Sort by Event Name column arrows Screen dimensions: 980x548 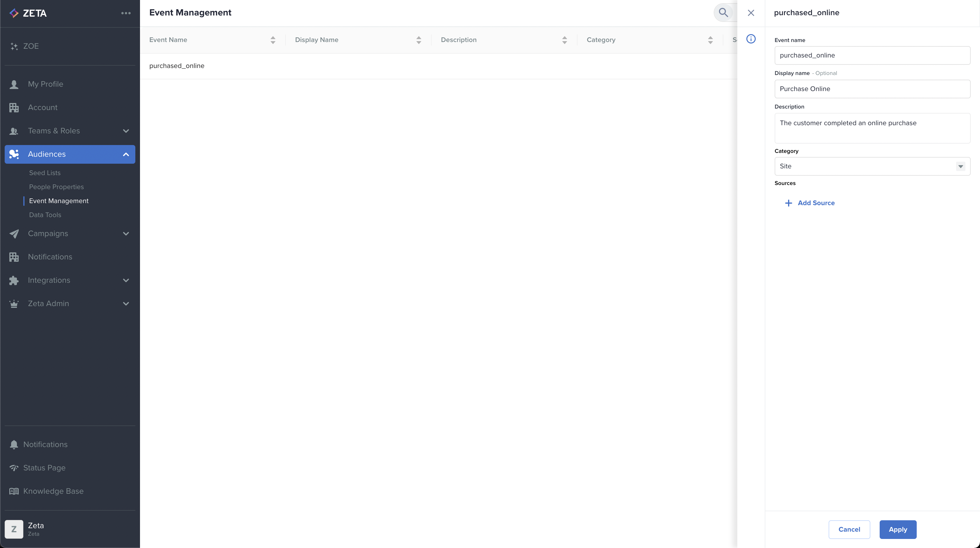pyautogui.click(x=273, y=40)
